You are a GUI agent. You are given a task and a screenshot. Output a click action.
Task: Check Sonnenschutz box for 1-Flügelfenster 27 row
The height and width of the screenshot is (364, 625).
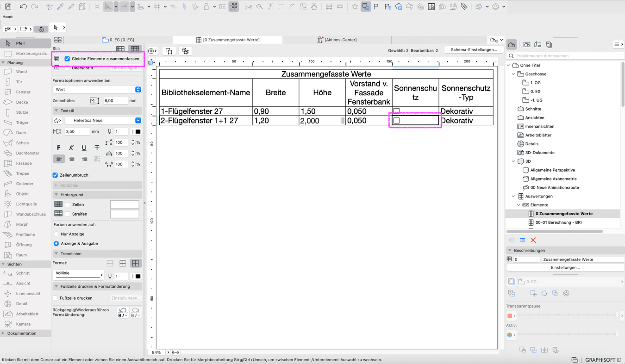pyautogui.click(x=396, y=111)
